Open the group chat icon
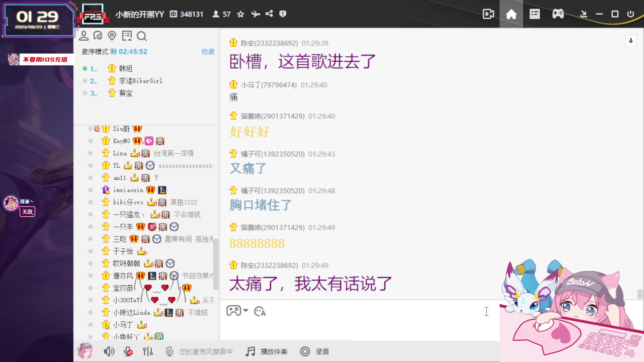Image resolution: width=644 pixels, height=362 pixels. point(98,36)
